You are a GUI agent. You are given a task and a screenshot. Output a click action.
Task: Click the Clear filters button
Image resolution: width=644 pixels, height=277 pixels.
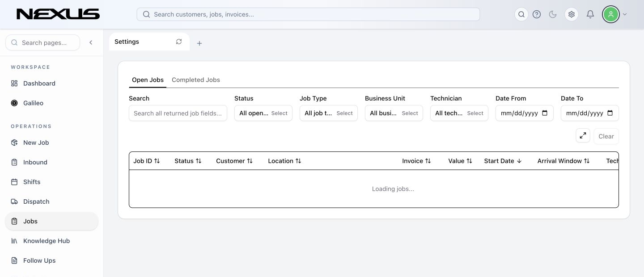606,136
